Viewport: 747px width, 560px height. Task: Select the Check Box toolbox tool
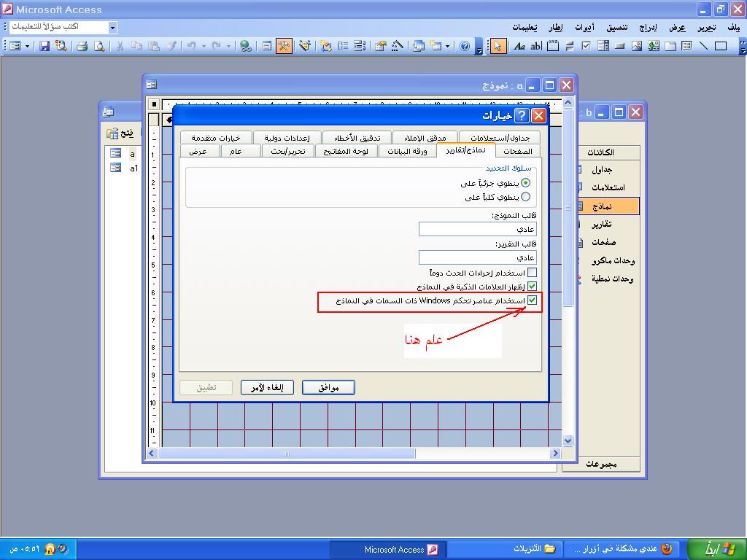pos(586,46)
